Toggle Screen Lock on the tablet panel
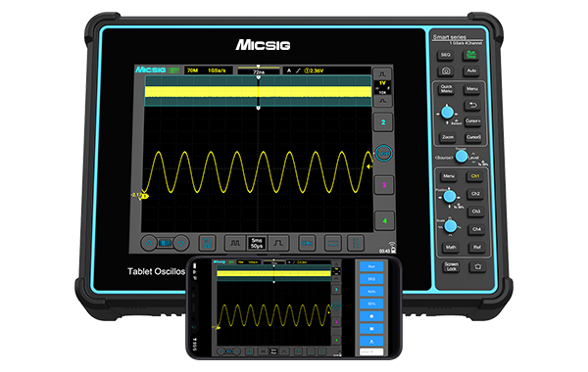 (452, 266)
